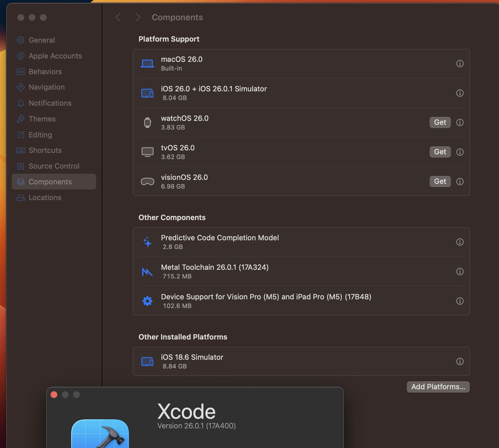The height and width of the screenshot is (448, 499).
Task: Open the Themes settings pane
Action: 42,119
